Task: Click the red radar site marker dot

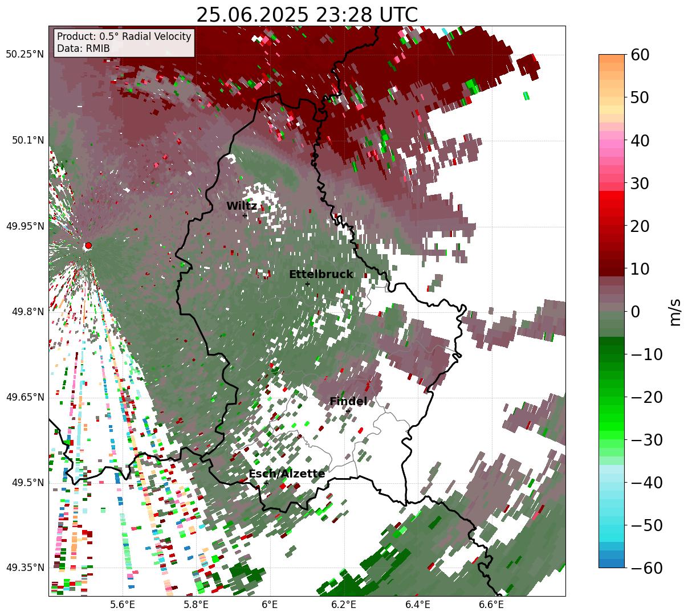Action: (88, 246)
